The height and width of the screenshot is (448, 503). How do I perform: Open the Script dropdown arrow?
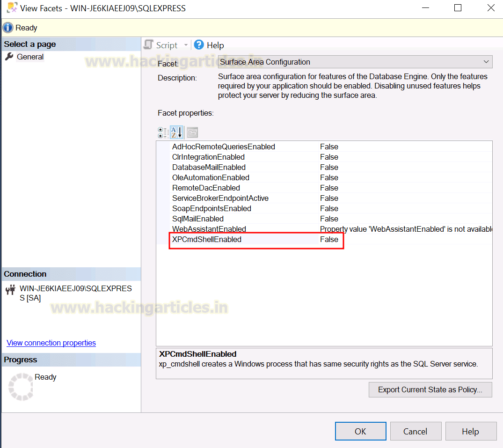tap(186, 45)
